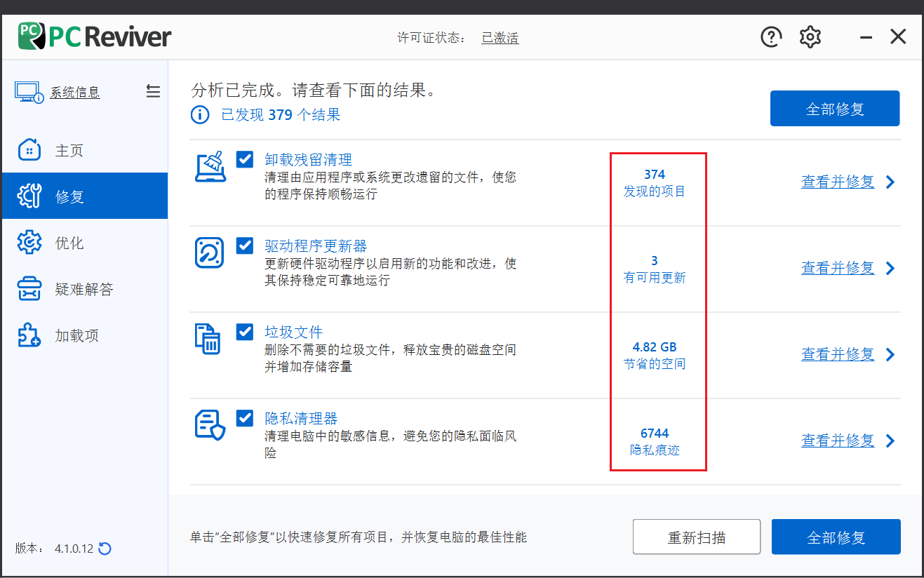Image resolution: width=924 pixels, height=578 pixels.
Task: Expand 卸载残留清理 row using its chevron
Action: 890,182
